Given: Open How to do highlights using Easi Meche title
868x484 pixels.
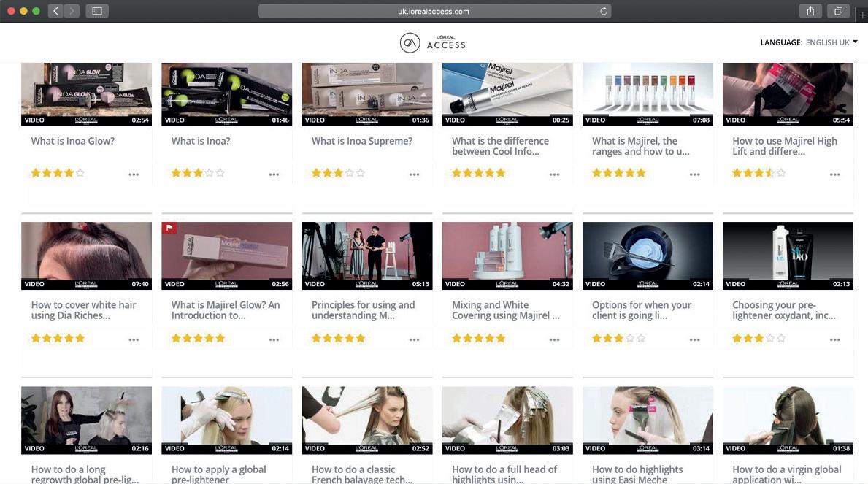Looking at the screenshot, I should click(x=637, y=474).
